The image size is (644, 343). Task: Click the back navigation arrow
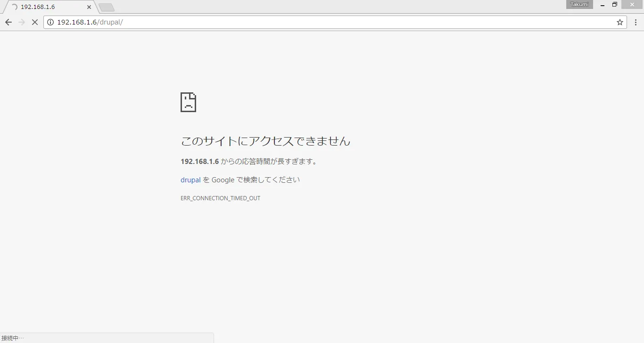click(x=8, y=22)
